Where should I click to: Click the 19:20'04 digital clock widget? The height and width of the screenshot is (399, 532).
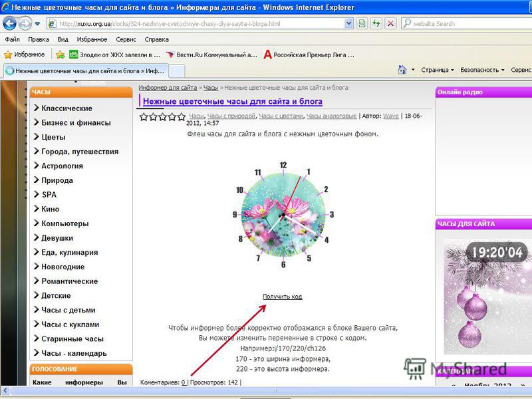497,252
